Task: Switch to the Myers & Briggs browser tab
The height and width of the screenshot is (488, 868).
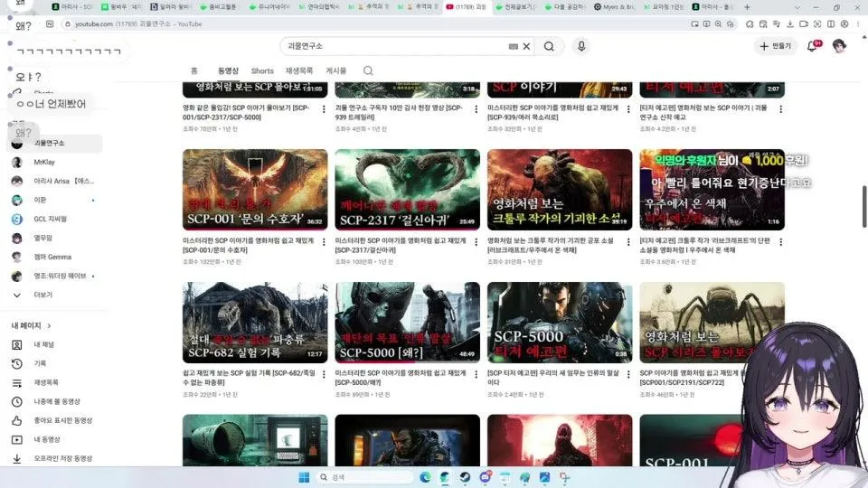Action: [613, 7]
